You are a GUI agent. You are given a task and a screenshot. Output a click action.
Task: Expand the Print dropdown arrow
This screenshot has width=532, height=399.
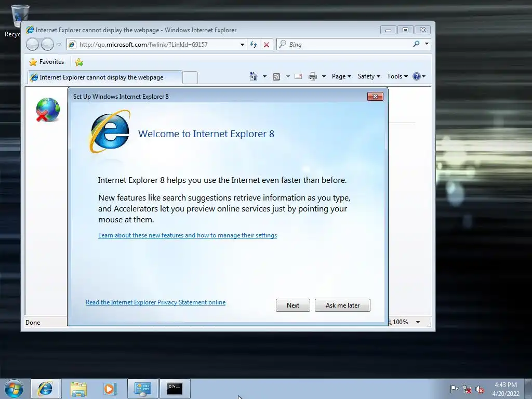[x=324, y=76]
